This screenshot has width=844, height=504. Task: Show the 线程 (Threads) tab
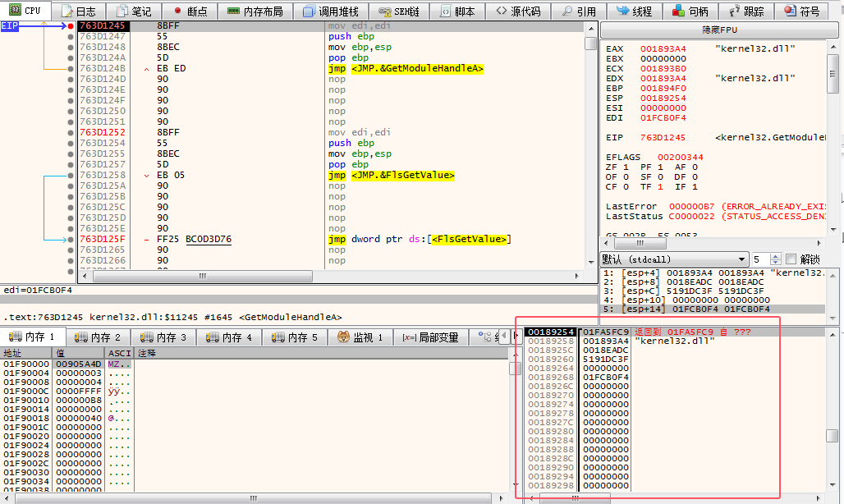click(x=634, y=11)
